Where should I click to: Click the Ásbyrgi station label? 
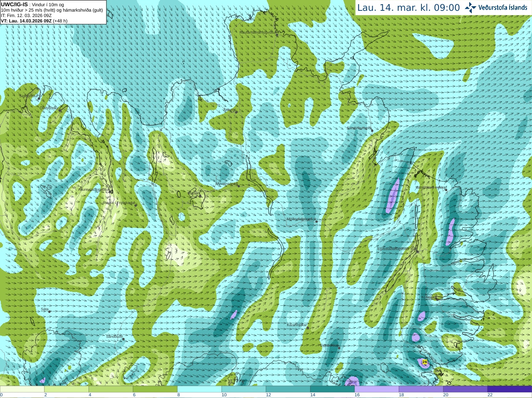pos(229,110)
